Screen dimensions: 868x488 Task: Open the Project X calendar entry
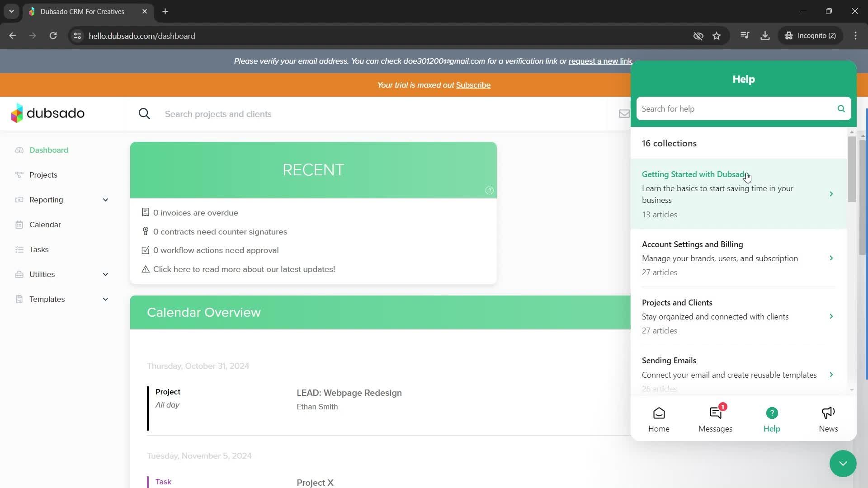(x=315, y=482)
